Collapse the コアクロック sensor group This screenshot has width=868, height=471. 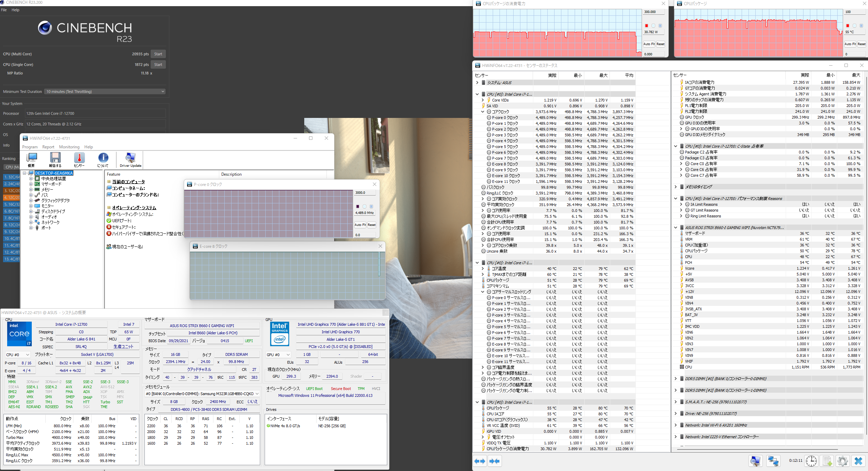pos(482,112)
